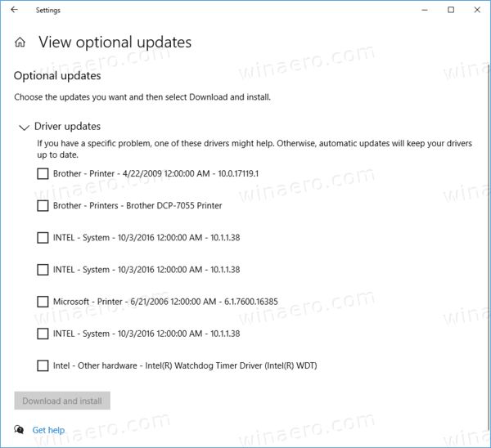This screenshot has height=448, width=491.
Task: Open Settings home via house icon
Action: pyautogui.click(x=20, y=42)
